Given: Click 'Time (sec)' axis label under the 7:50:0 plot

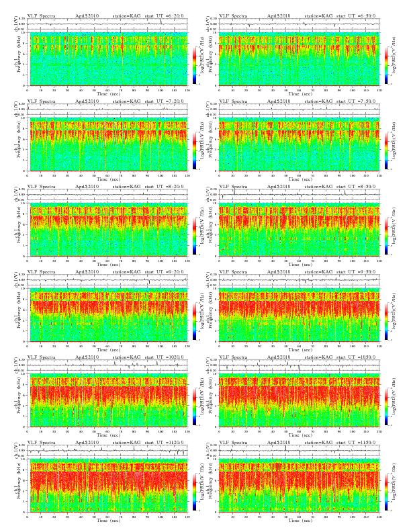Looking at the screenshot, I should (x=300, y=179).
